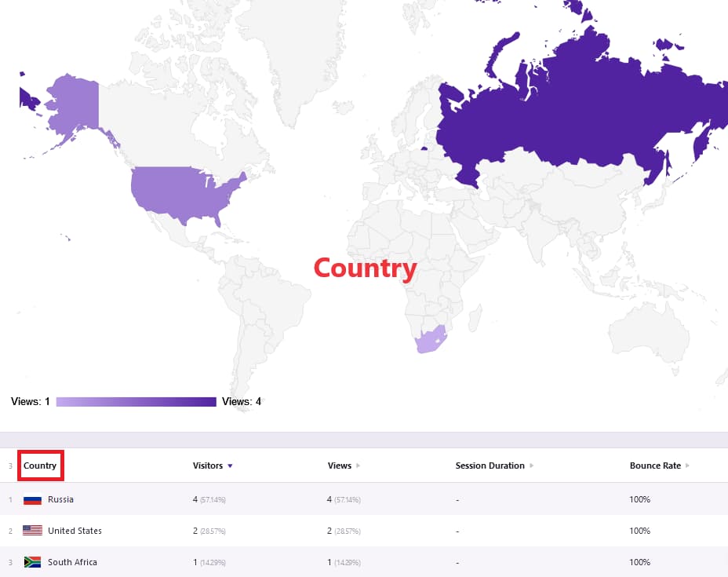The width and height of the screenshot is (728, 577).
Task: Sort by Session Duration column
Action: 490,466
